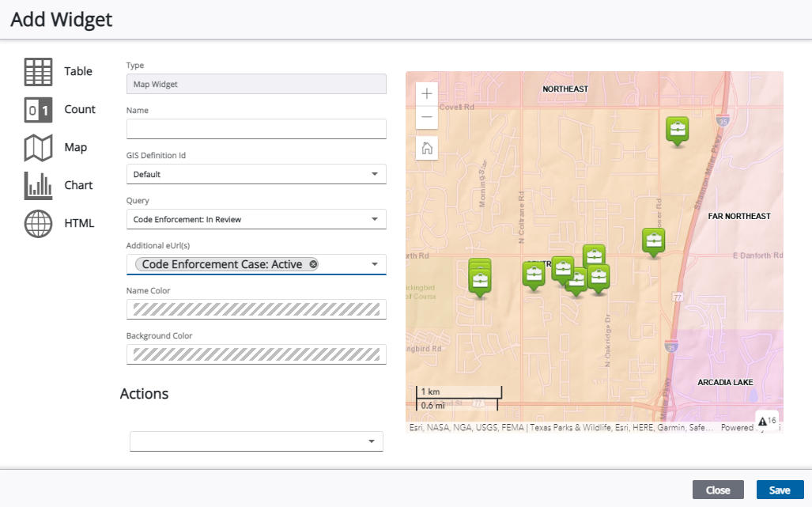Viewport: 812px width, 507px height.
Task: Zoom in on the map
Action: pyautogui.click(x=426, y=93)
